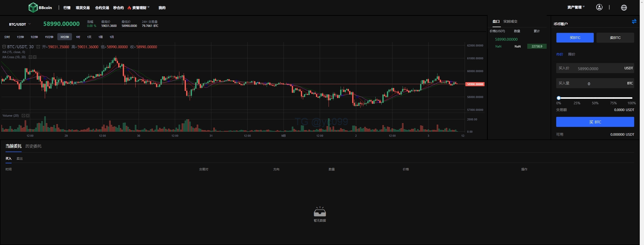Screen dimensions: 644x245
Task: Open the 资产管理 dropdown menu
Action: tap(576, 7)
